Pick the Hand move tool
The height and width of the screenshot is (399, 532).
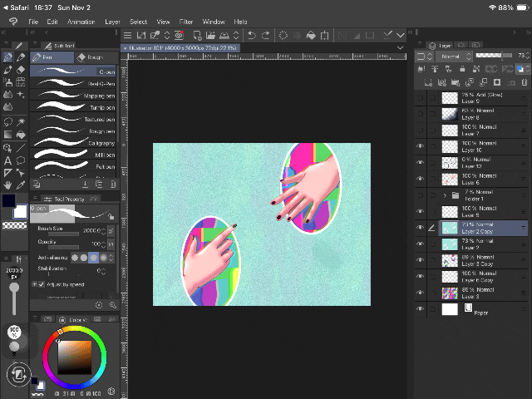7,185
